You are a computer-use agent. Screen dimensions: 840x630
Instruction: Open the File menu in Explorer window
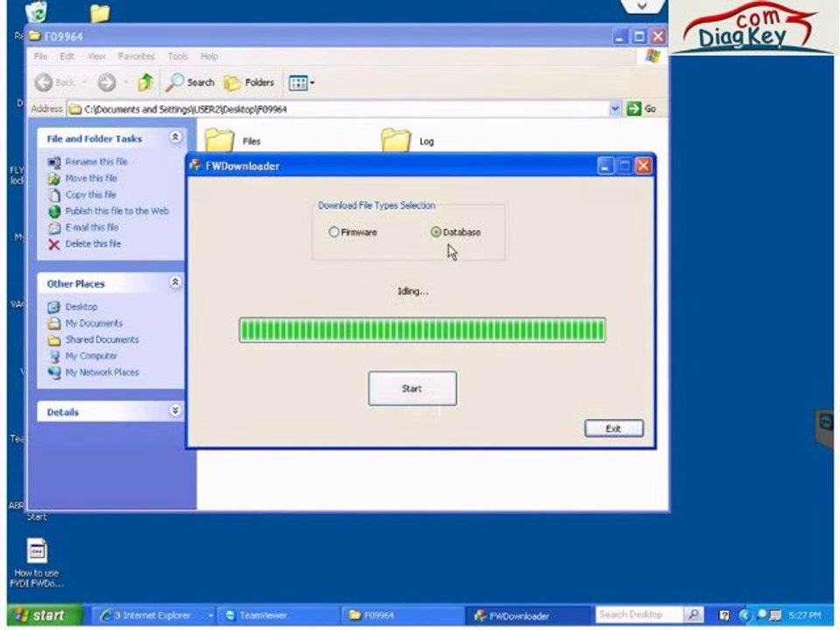coord(41,56)
